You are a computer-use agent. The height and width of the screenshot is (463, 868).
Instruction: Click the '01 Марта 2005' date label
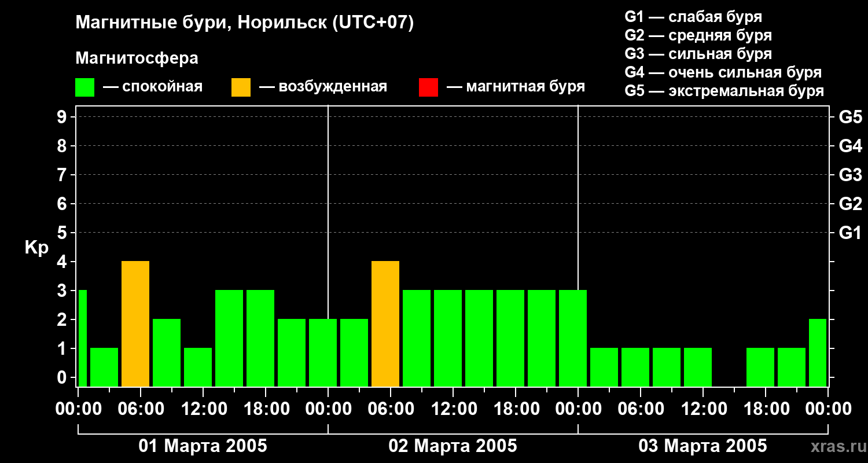(x=203, y=446)
